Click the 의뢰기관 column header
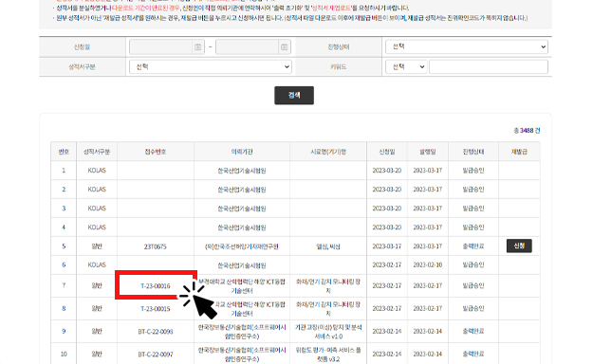 click(242, 152)
